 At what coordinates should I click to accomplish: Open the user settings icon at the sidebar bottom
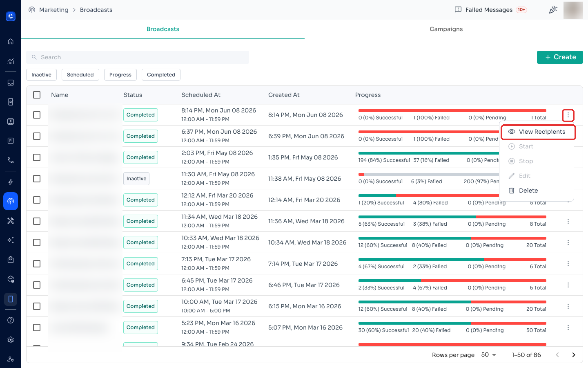pyautogui.click(x=11, y=359)
